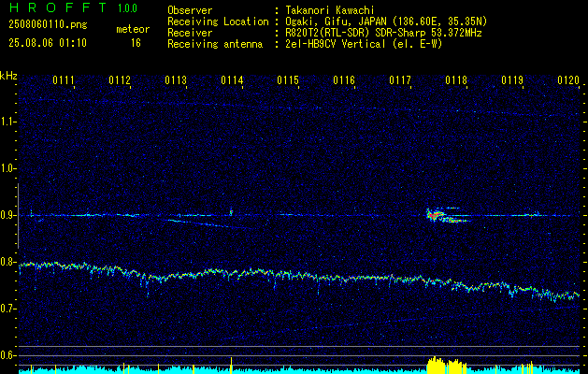
Task: Click the large yellow power burst below 0118
Action: (x=447, y=365)
